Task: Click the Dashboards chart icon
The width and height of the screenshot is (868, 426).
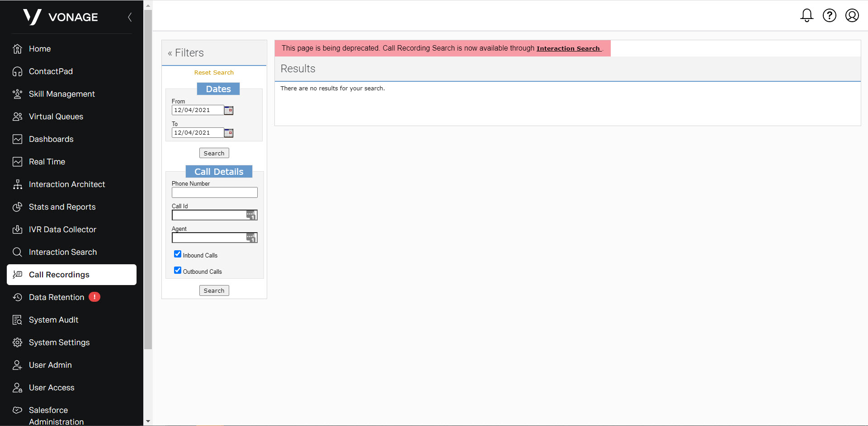Action: click(x=17, y=139)
